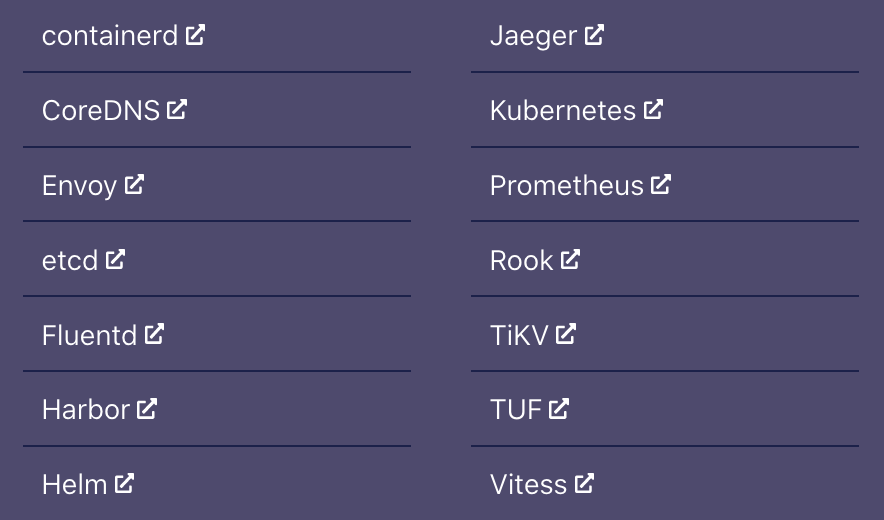884x520 pixels.
Task: Follow the Jaeger text link
Action: (x=533, y=37)
